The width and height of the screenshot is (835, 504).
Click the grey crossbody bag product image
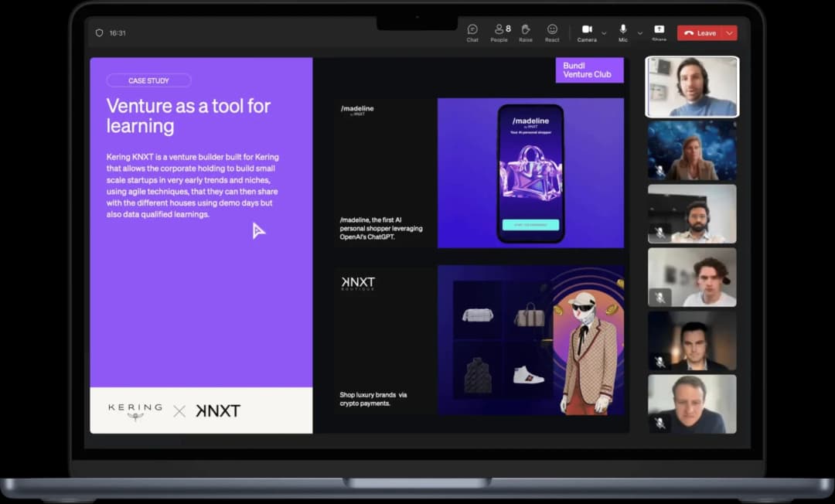click(x=477, y=315)
